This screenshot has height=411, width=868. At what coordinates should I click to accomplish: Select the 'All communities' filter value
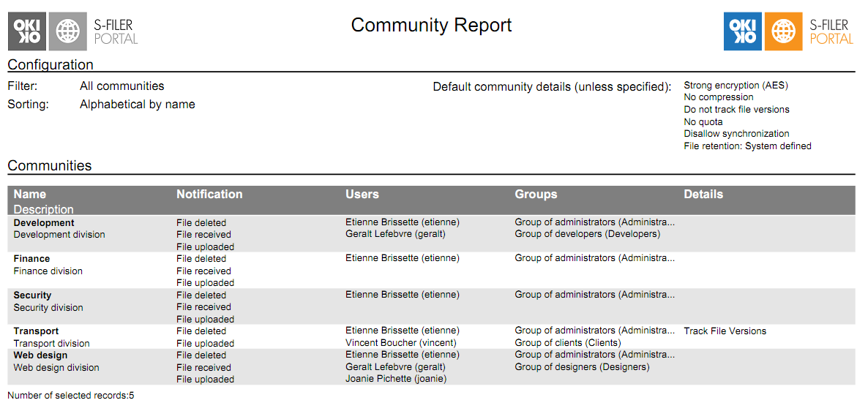tap(121, 86)
